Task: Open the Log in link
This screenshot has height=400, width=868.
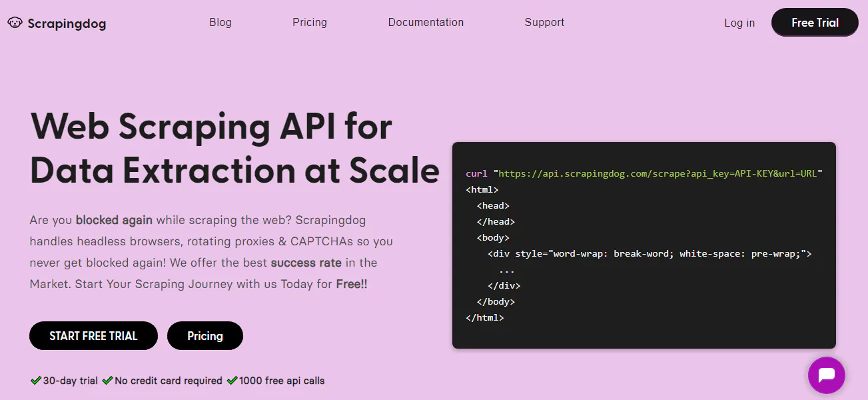Action: pos(739,22)
